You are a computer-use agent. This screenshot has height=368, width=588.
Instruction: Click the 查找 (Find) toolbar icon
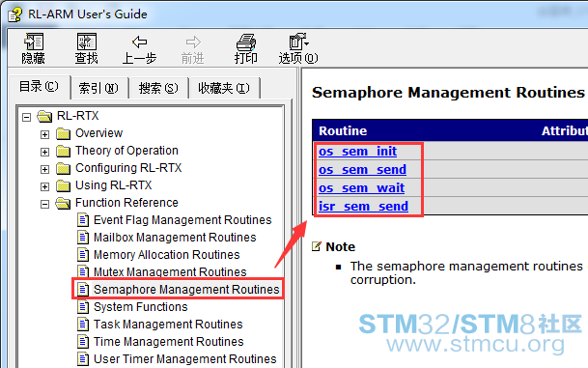pos(87,42)
